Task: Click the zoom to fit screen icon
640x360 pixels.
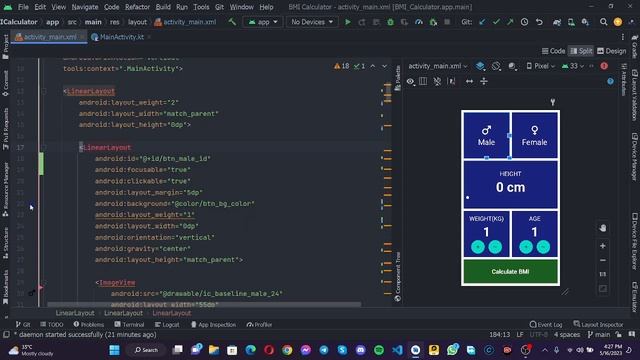Action: pos(602,289)
